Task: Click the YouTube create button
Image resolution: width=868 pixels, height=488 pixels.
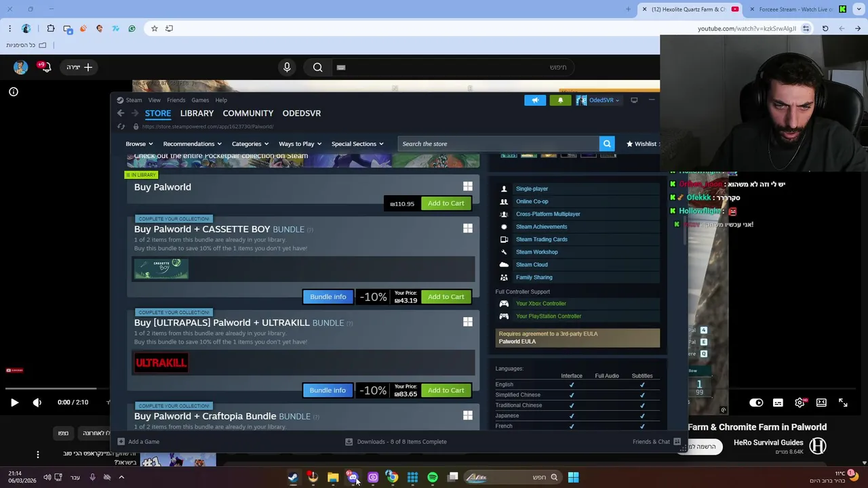Action: tap(79, 67)
